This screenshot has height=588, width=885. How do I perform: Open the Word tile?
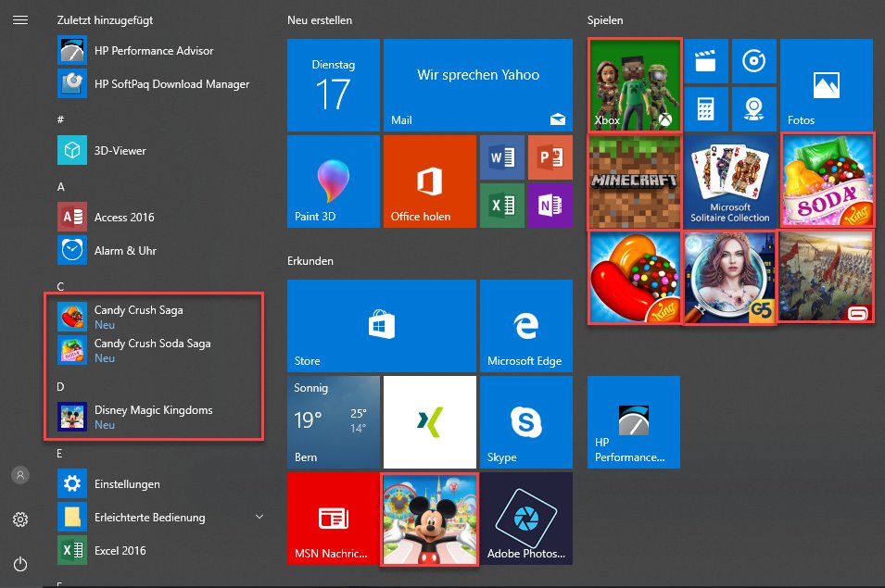[502, 157]
